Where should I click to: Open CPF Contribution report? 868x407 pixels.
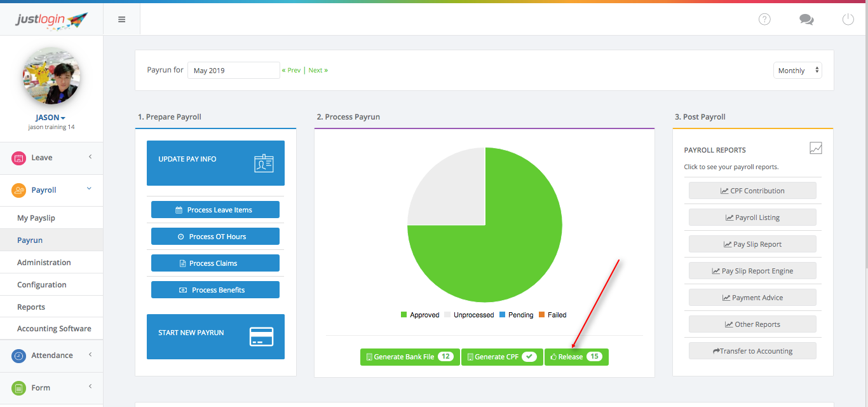click(x=752, y=191)
